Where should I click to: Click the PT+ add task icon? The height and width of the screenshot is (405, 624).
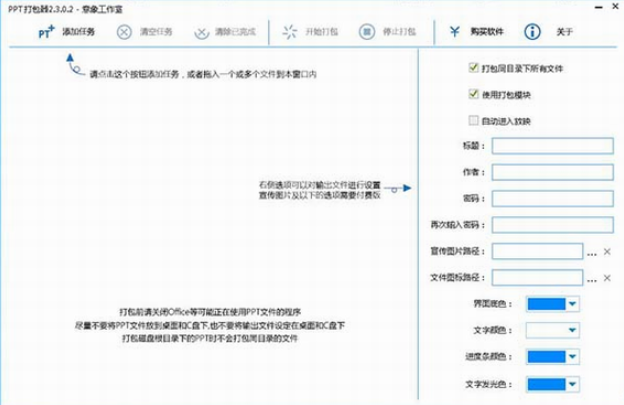pyautogui.click(x=46, y=32)
